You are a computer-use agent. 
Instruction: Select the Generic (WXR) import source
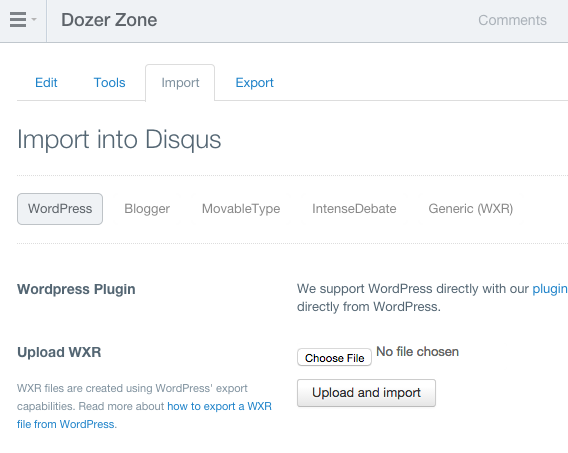coord(471,209)
